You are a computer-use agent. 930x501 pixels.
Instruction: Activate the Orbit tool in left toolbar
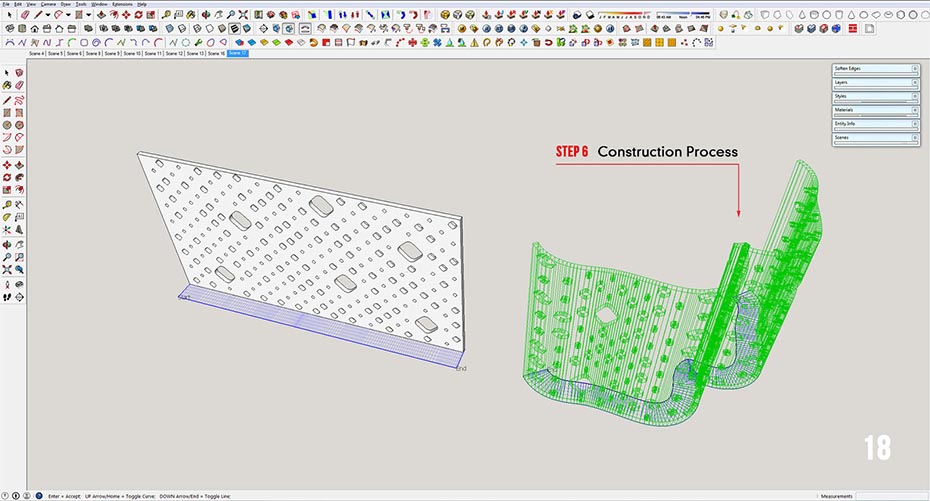(x=7, y=243)
